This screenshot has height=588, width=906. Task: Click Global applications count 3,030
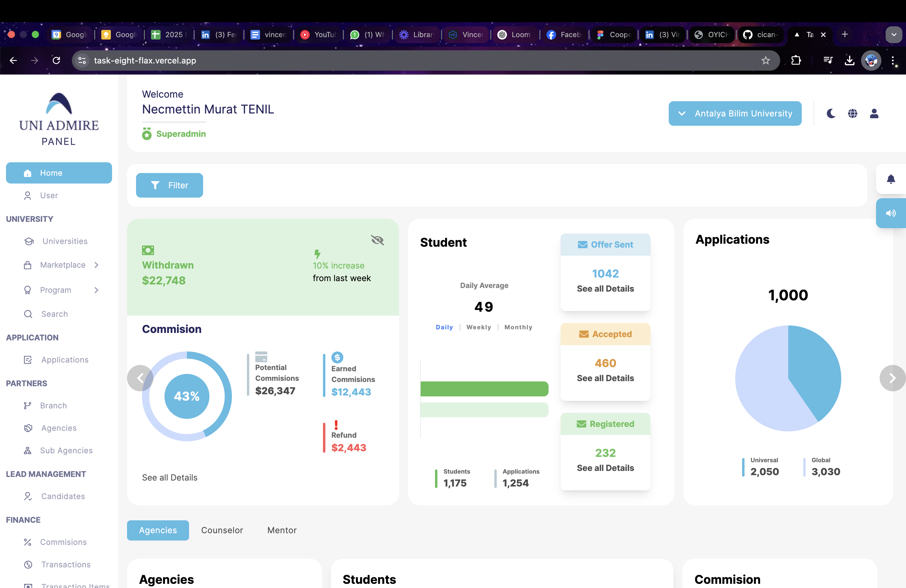coord(826,472)
